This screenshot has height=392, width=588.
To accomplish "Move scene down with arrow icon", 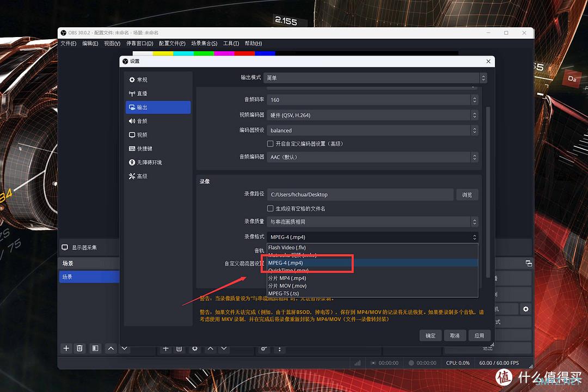I will coord(125,348).
